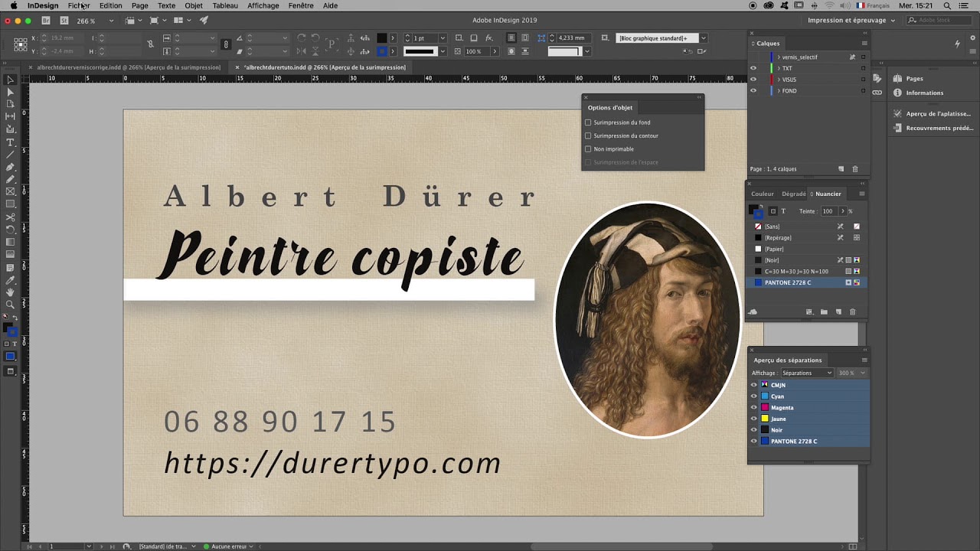The image size is (980, 551).
Task: Open the object style dropdown
Action: 704,38
